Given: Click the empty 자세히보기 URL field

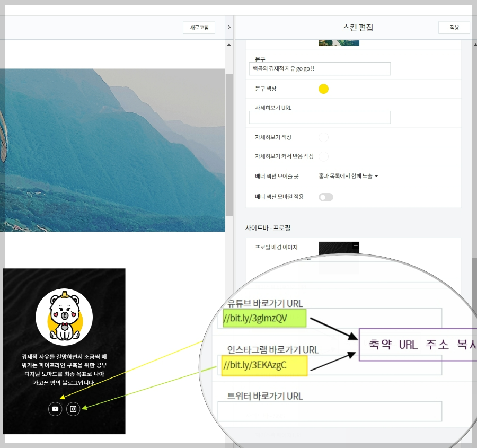Looking at the screenshot, I should (x=319, y=117).
